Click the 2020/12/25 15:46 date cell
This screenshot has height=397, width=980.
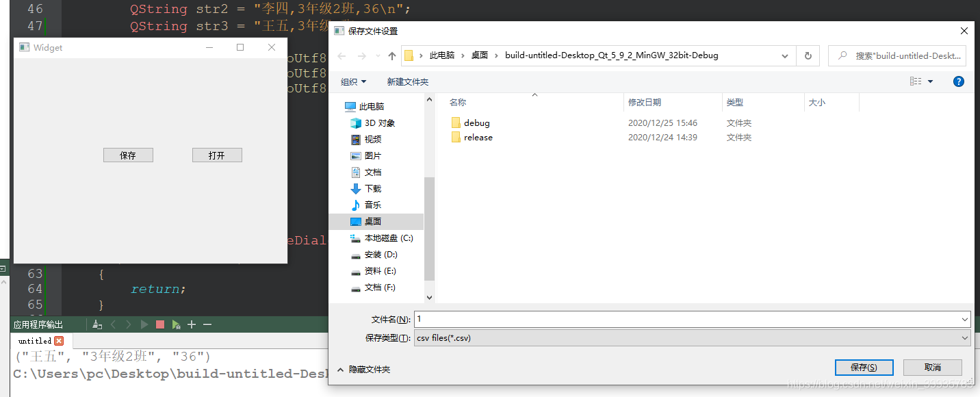(662, 123)
